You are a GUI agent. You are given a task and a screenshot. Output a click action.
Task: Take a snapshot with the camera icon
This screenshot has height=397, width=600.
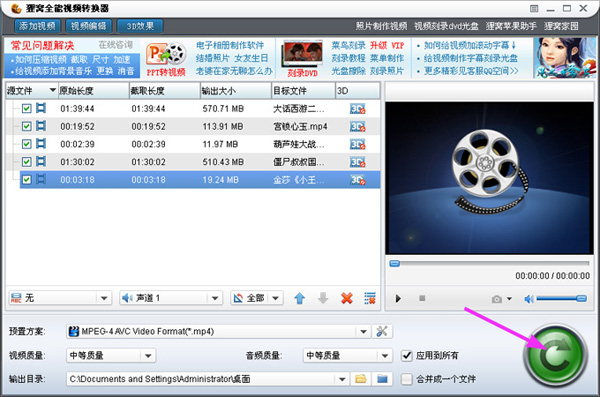click(x=497, y=299)
